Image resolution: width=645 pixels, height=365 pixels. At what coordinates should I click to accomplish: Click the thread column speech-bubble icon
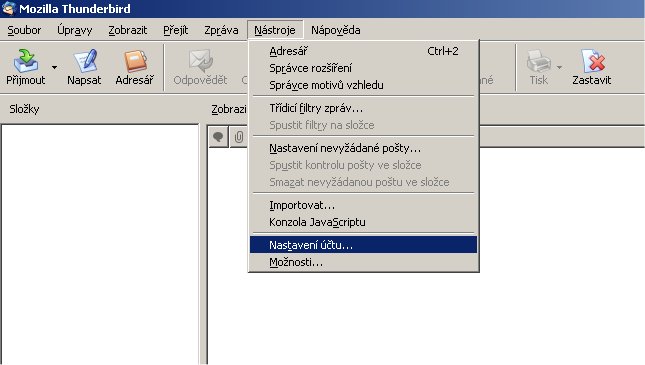(218, 137)
